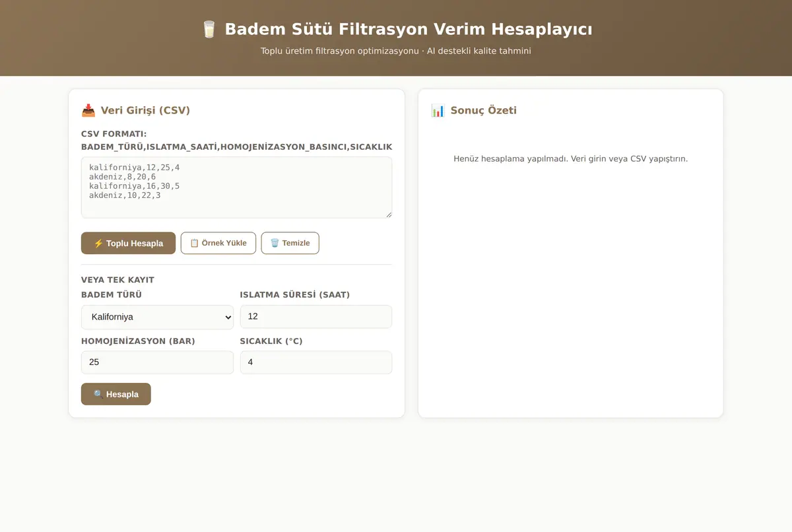
Task: Click the 'ISLATMA SÜRESİ (SAAT)' label
Action: 295,295
